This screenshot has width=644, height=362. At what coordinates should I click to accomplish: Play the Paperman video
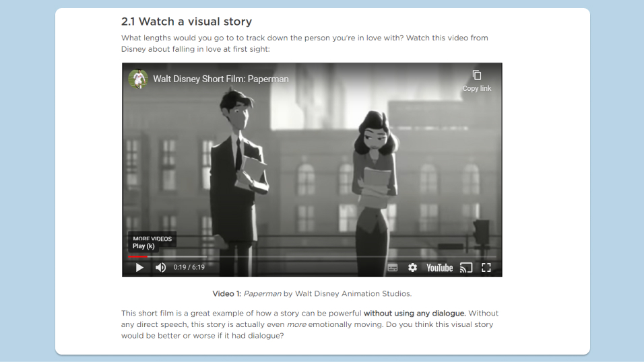pyautogui.click(x=139, y=268)
